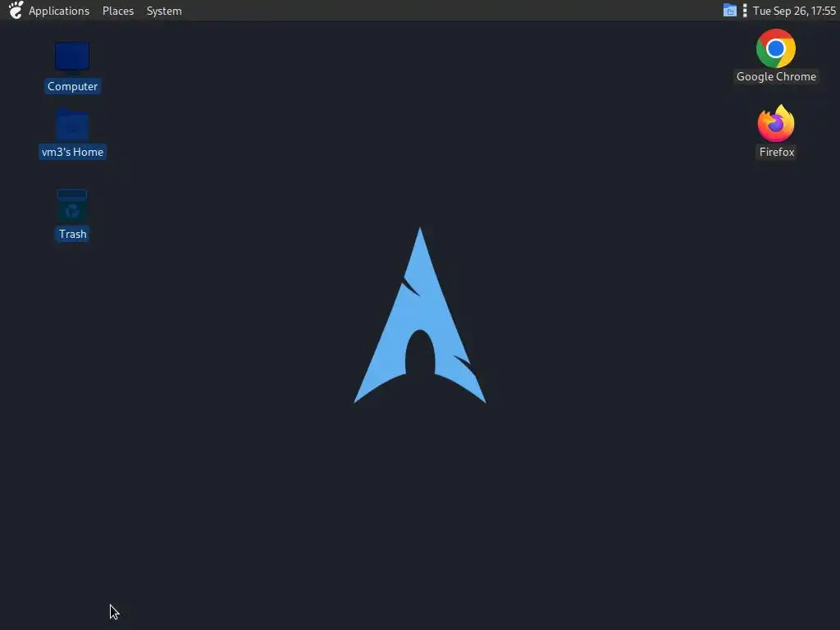Viewport: 840px width, 630px height.
Task: Click the "vm3's Home" label text
Action: [x=72, y=152]
